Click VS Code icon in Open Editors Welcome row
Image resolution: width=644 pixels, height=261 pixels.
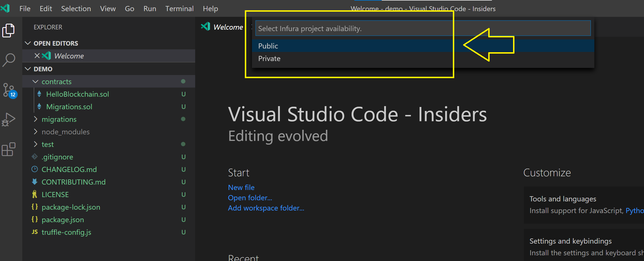point(46,56)
